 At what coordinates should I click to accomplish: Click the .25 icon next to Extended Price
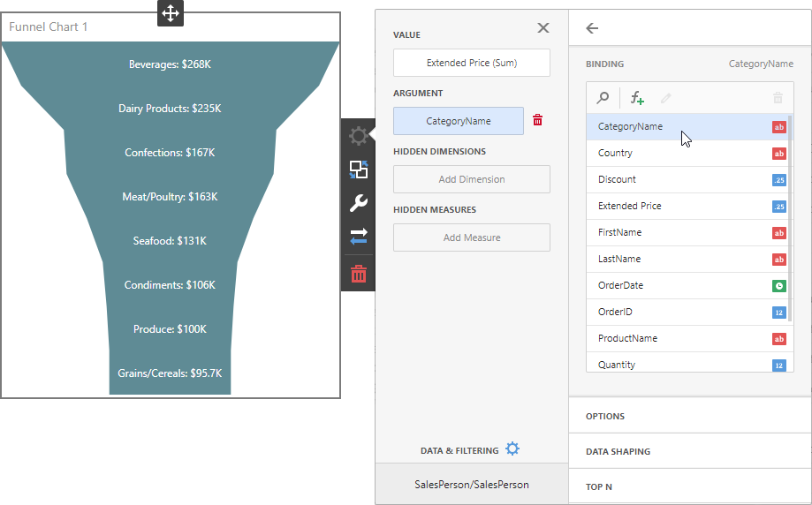[x=778, y=207]
